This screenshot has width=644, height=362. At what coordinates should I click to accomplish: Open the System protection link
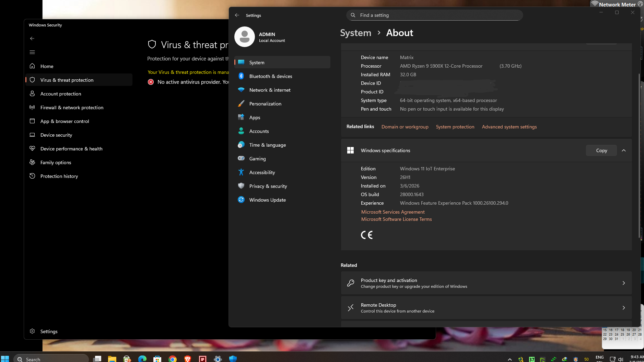[x=455, y=127]
